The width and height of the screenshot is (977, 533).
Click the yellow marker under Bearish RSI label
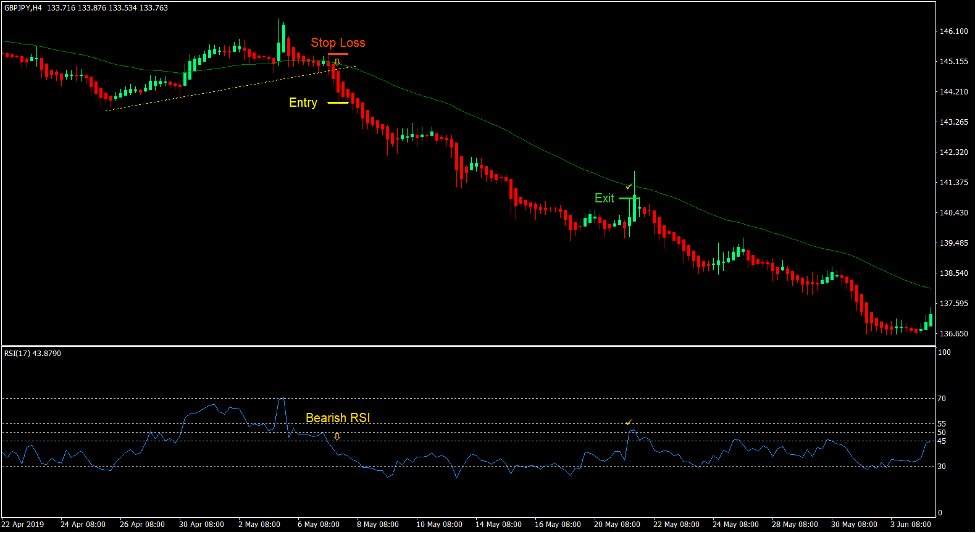pos(337,436)
